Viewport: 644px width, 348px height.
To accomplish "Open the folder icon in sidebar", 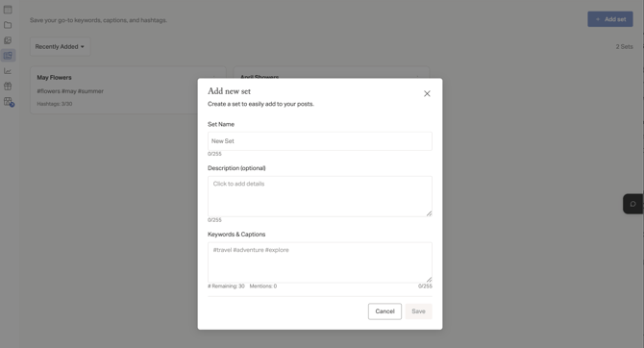I will click(8, 25).
